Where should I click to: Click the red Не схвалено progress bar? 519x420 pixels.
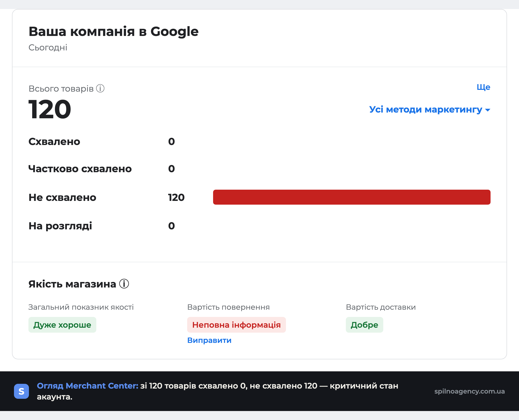pyautogui.click(x=352, y=197)
